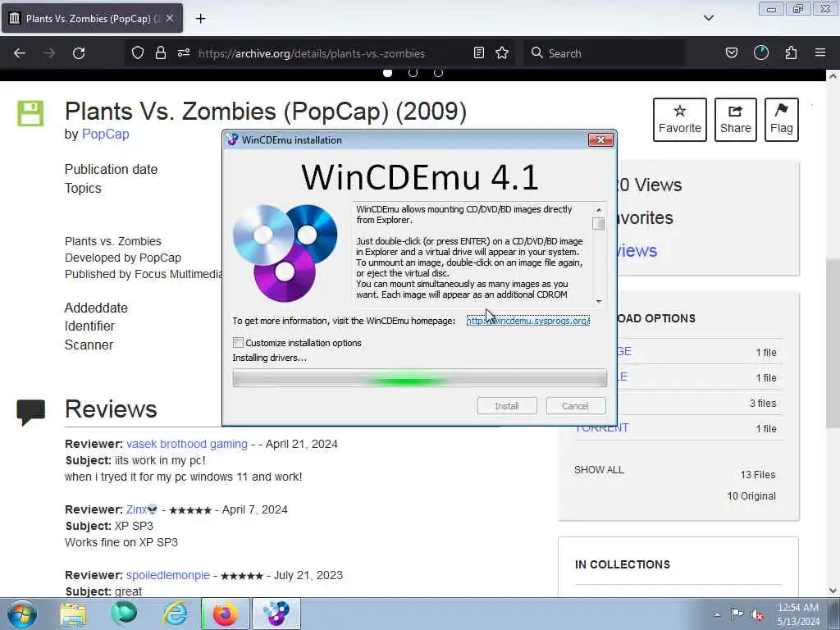This screenshot has width=840, height=630.
Task: Open site permissions icon in address bar
Action: pyautogui.click(x=184, y=53)
